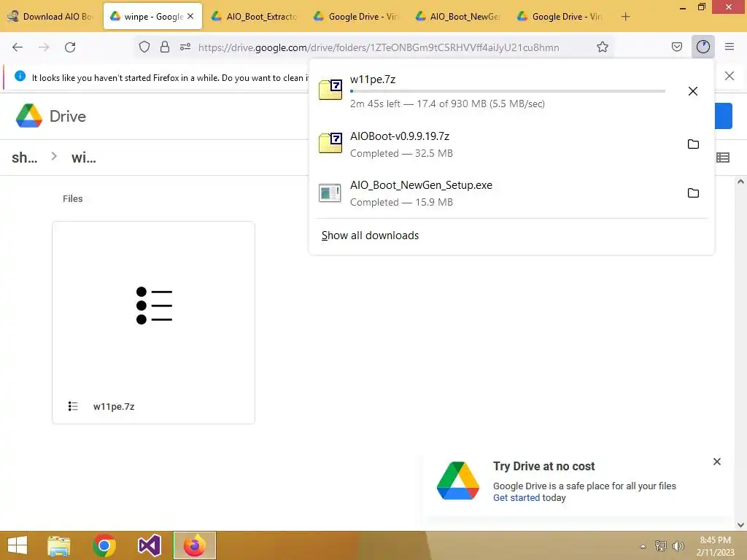Click the AIO_Boot_NewGen_Setup.exe file icon
The width and height of the screenshot is (747, 560).
pyautogui.click(x=330, y=192)
